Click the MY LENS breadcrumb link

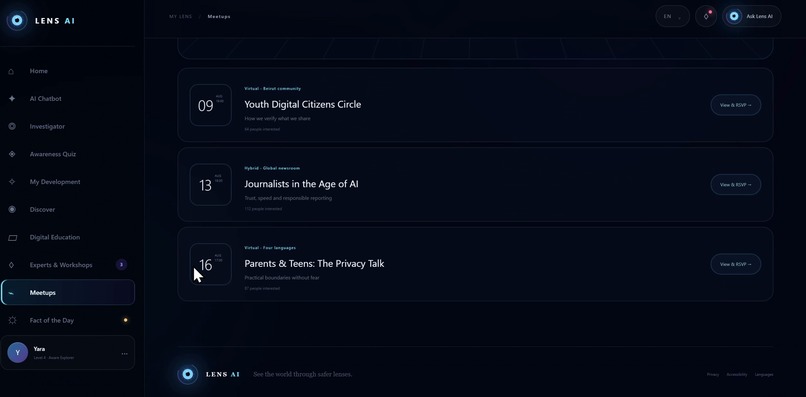(x=180, y=16)
